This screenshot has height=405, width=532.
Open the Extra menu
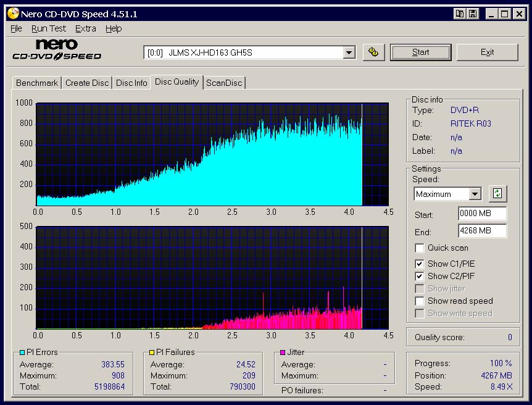point(86,28)
